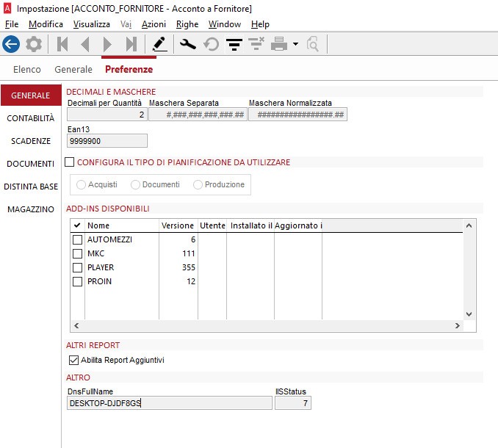
Task: Select the Produzione radio button
Action: 198,184
